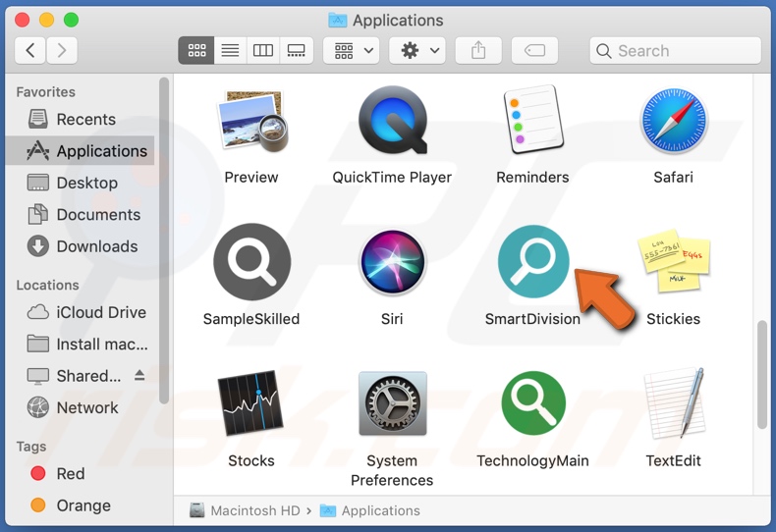The height and width of the screenshot is (532, 776).
Task: Open Downloads in the sidebar
Action: click(81, 246)
